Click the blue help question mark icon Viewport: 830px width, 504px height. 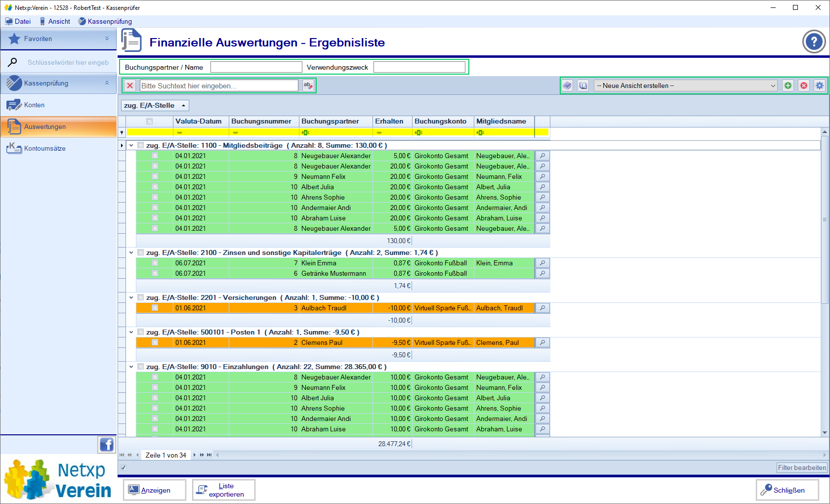point(814,42)
